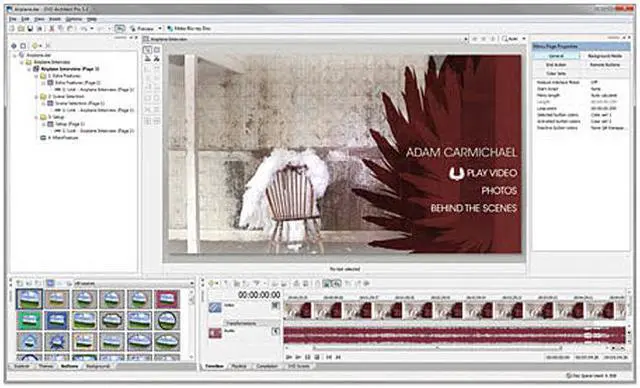The width and height of the screenshot is (640, 388).
Task: Select the sizing tool next to selection tool
Action: (157, 50)
